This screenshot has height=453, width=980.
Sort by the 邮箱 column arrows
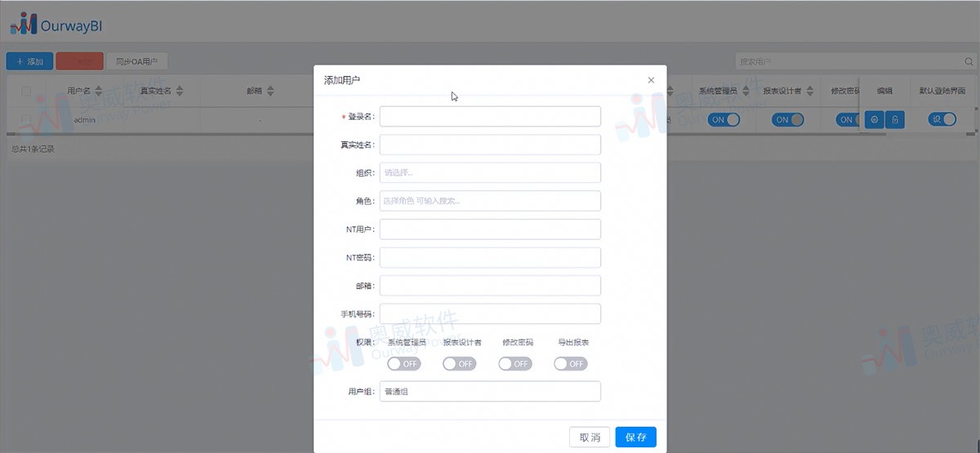(270, 91)
